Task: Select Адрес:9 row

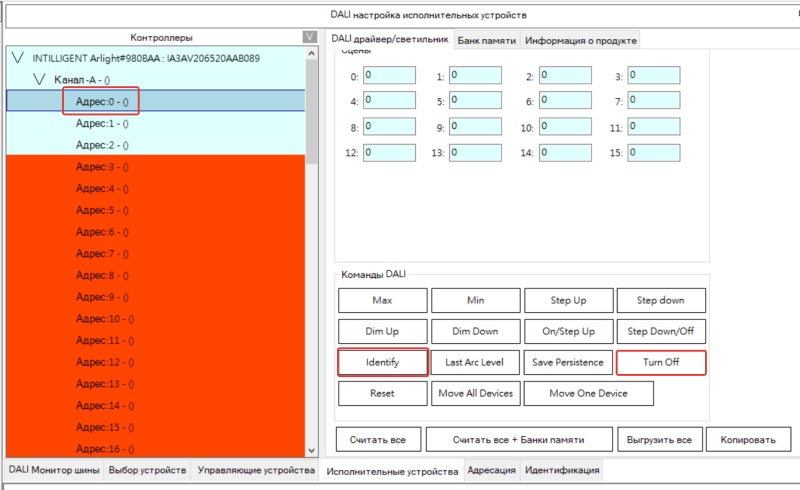Action: pos(156,297)
